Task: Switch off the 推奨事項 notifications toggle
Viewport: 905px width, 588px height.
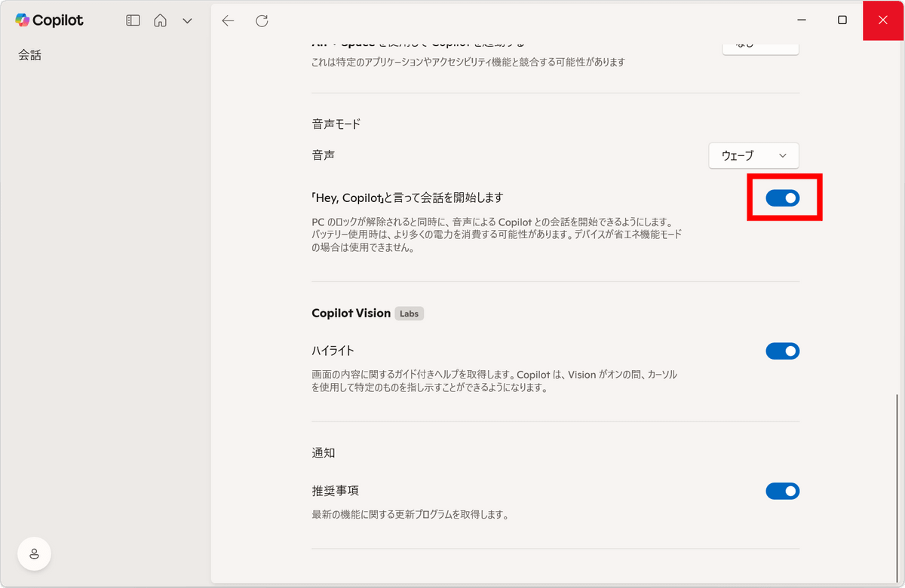Action: coord(782,492)
